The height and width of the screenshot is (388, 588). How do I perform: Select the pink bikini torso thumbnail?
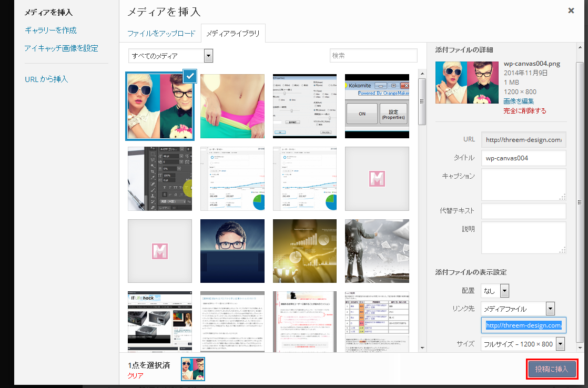pos(232,106)
